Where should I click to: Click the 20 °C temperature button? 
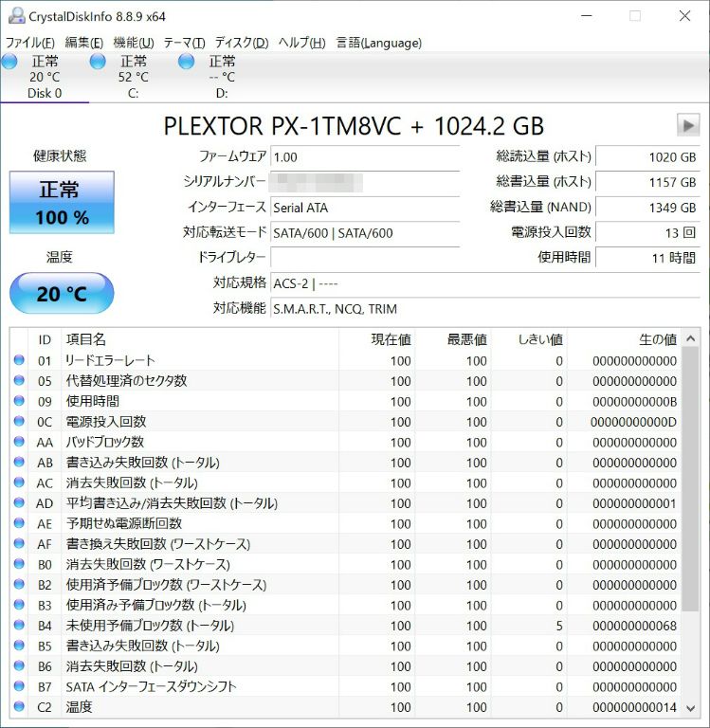pyautogui.click(x=62, y=294)
